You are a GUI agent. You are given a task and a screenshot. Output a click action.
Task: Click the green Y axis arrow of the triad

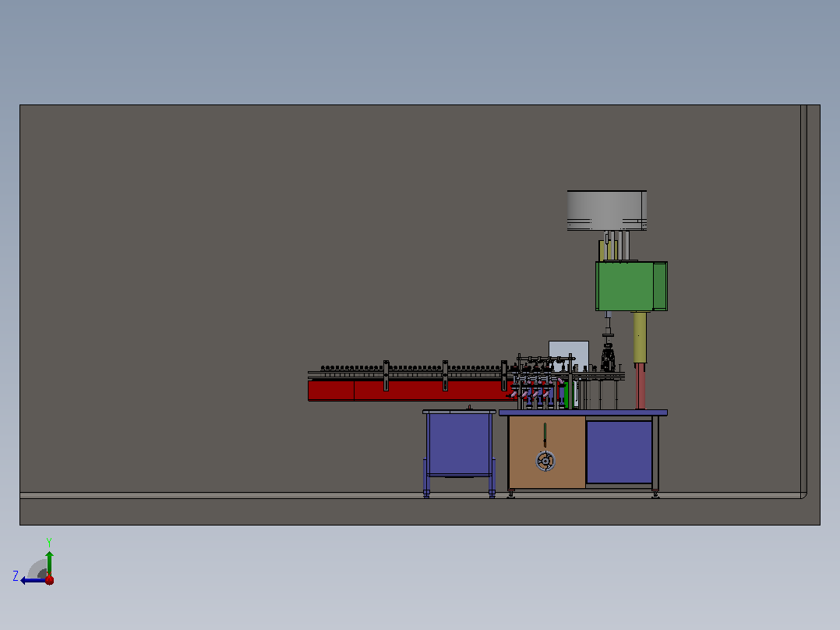click(x=49, y=563)
